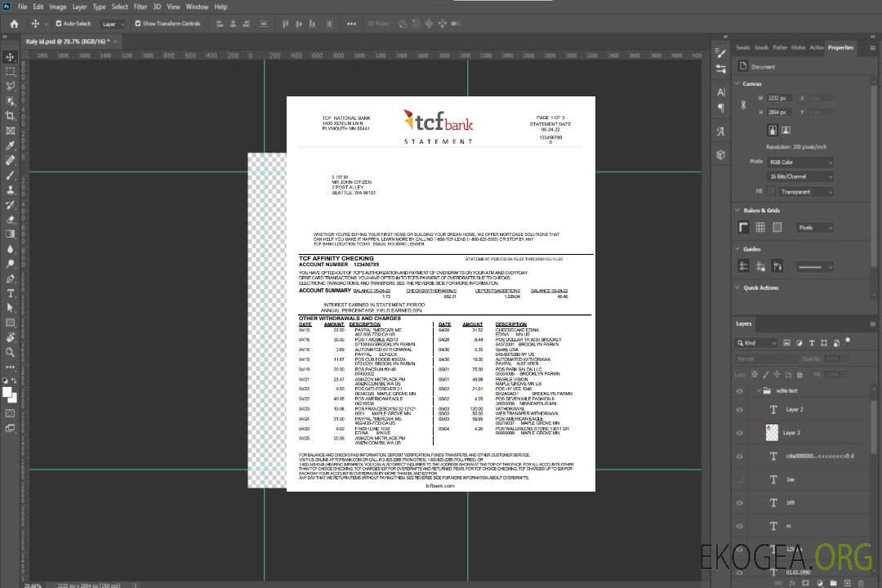882x588 pixels.
Task: Open the layer filter Kind dropdown
Action: (756, 343)
